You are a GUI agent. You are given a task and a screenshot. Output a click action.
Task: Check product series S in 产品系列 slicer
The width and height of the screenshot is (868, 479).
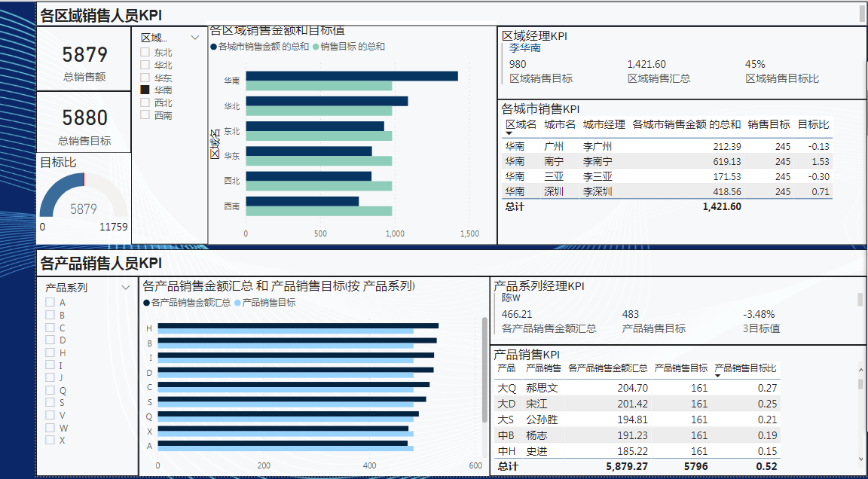(50, 403)
